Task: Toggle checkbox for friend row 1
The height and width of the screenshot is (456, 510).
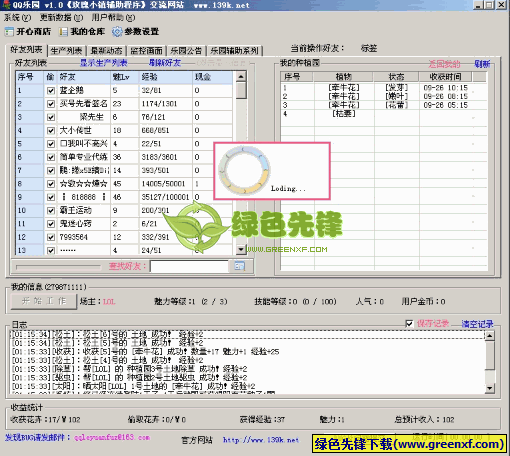Action: 51,90
